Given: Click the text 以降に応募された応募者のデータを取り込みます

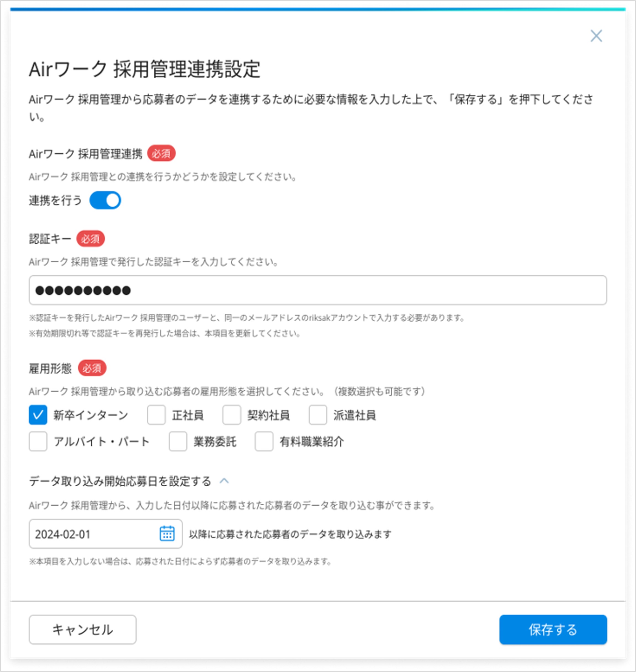Looking at the screenshot, I should [290, 534].
